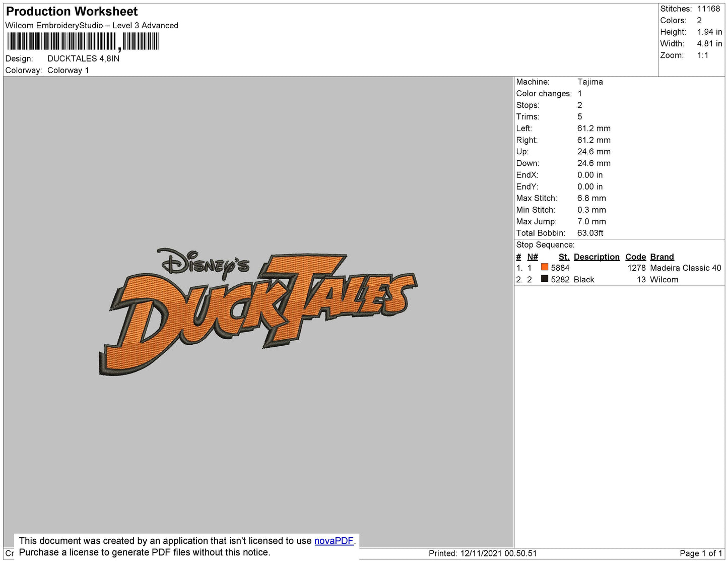728x563 pixels.
Task: Click the 'Printed: 12/11/2021 00.50.51' timestamp
Action: [483, 553]
